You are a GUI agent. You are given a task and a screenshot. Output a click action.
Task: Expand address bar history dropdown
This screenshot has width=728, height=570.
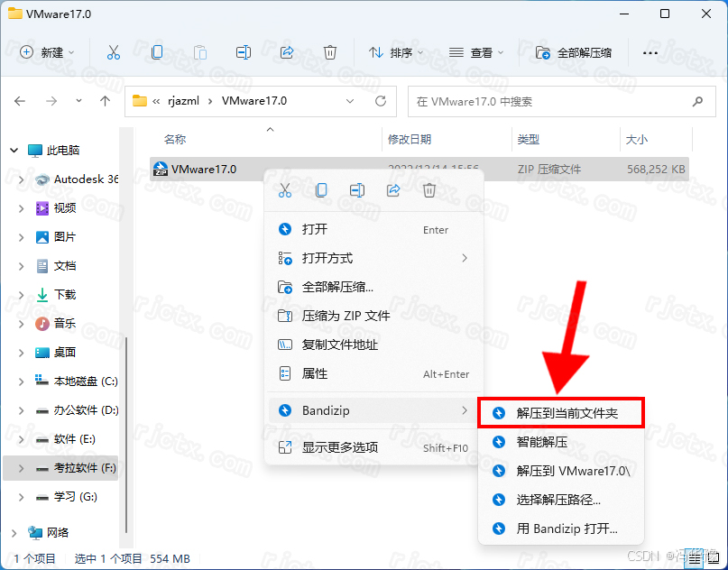click(x=350, y=101)
